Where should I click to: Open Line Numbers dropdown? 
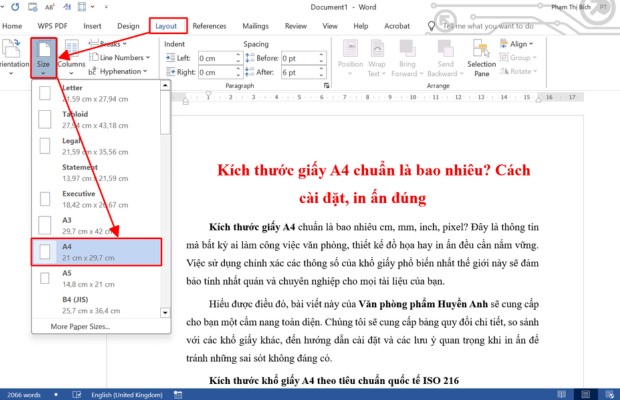pyautogui.click(x=120, y=57)
